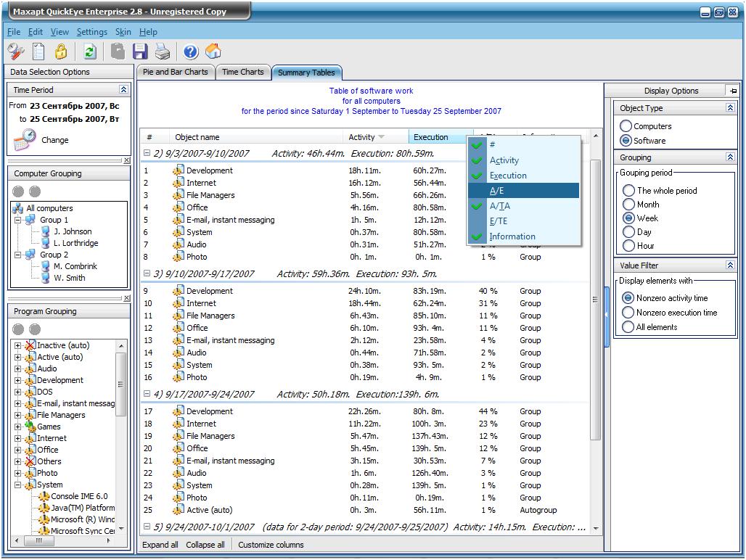Image resolution: width=746 pixels, height=560 pixels.
Task: Click the summary table vertical scrollbar
Action: 595,332
